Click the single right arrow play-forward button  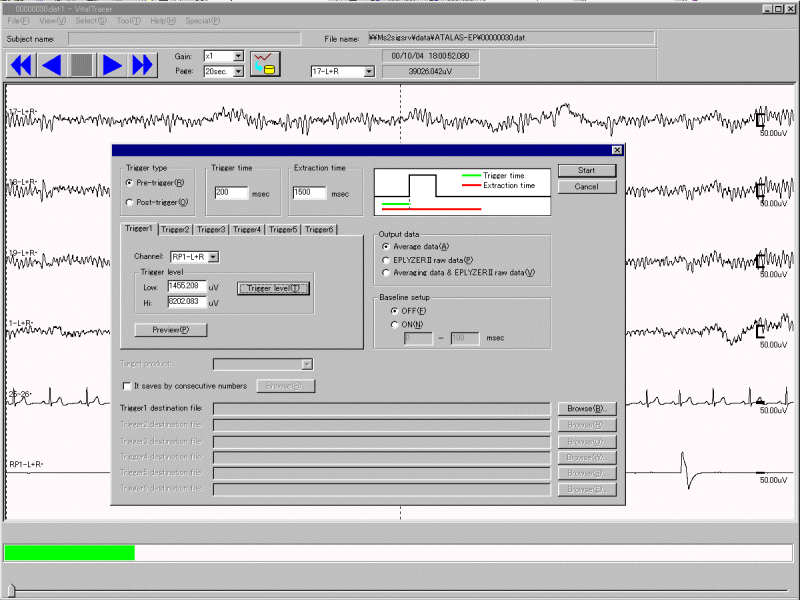pos(112,65)
